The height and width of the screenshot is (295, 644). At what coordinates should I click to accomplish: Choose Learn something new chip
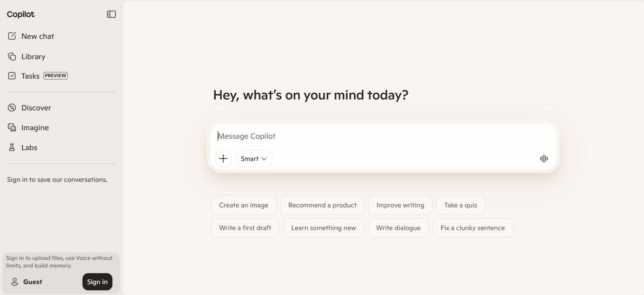click(x=323, y=228)
